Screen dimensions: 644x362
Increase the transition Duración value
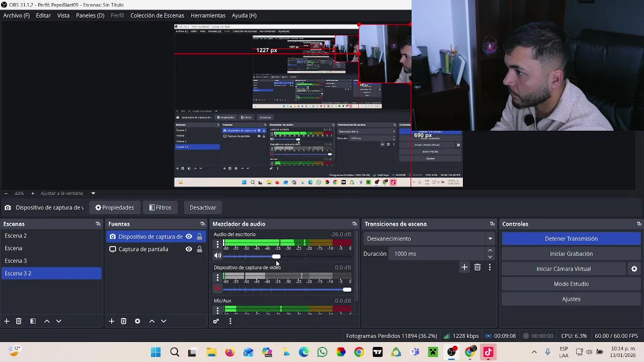[x=490, y=250]
